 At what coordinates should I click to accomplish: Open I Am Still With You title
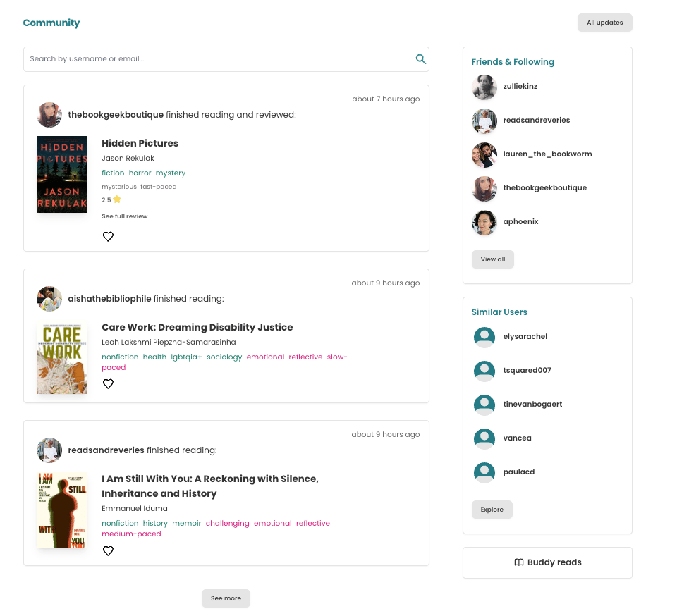(x=210, y=486)
